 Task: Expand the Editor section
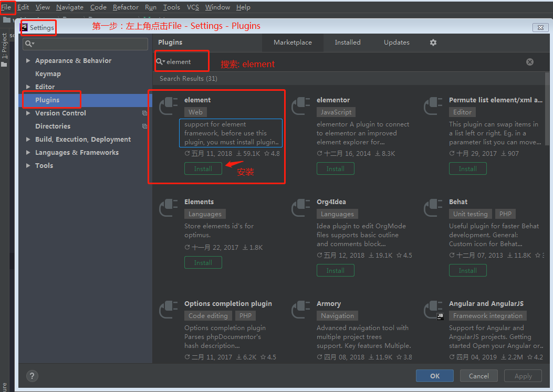(x=28, y=87)
